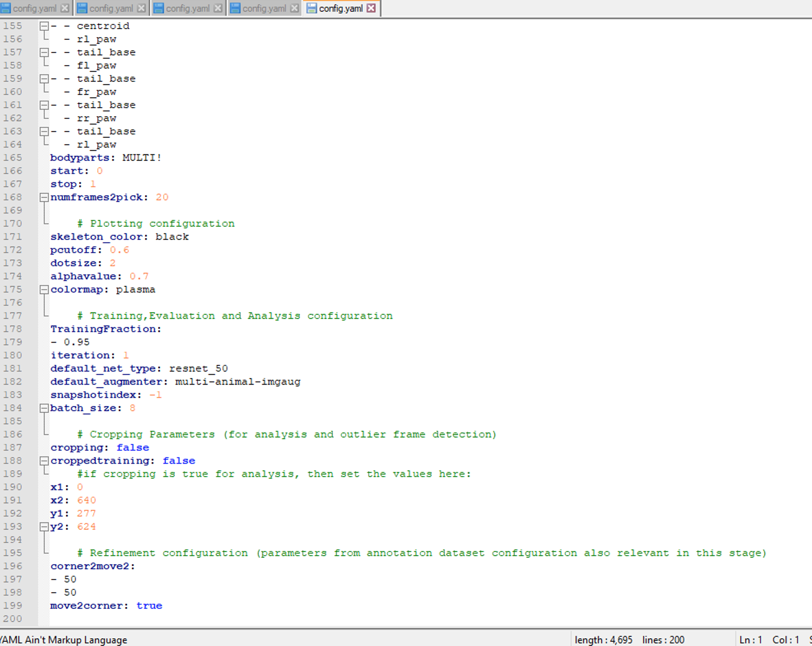This screenshot has height=646, width=812.
Task: Click the lines : 200 status bar field
Action: pyautogui.click(x=663, y=639)
